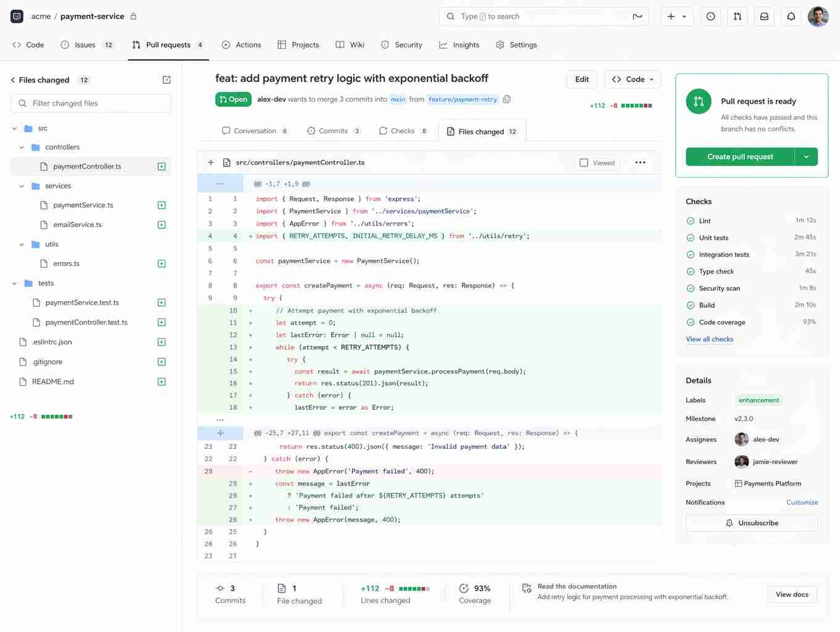Collapse the utils folder
The image size is (840, 632).
[x=22, y=244]
